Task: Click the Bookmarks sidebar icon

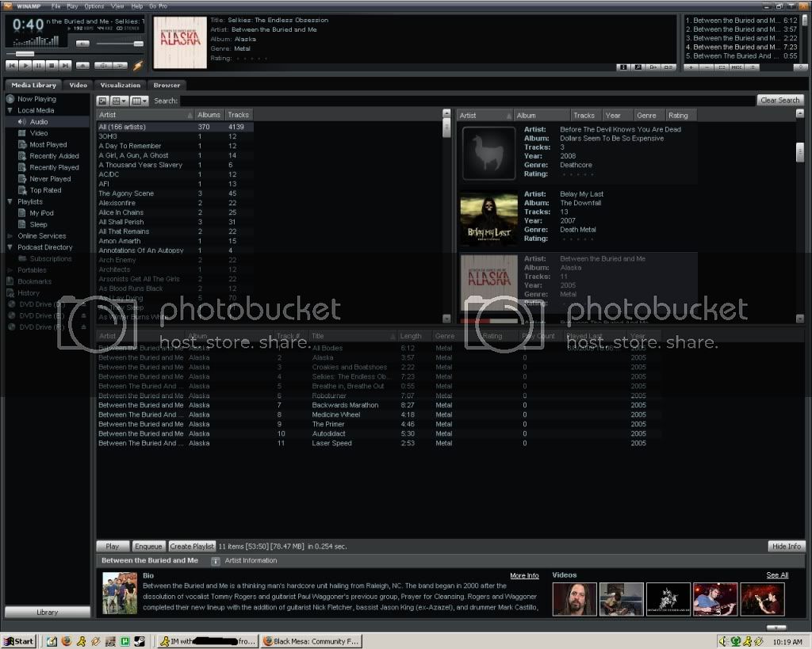Action: point(10,281)
